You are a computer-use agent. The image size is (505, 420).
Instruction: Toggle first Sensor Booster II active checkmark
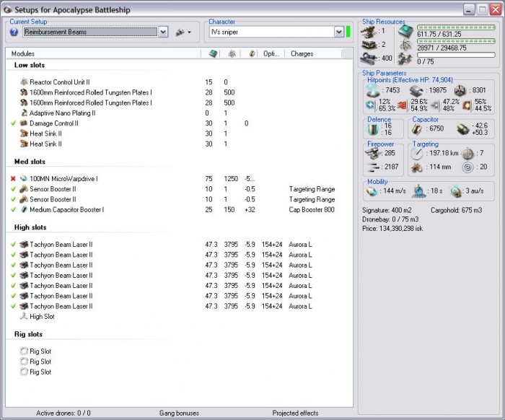click(13, 189)
